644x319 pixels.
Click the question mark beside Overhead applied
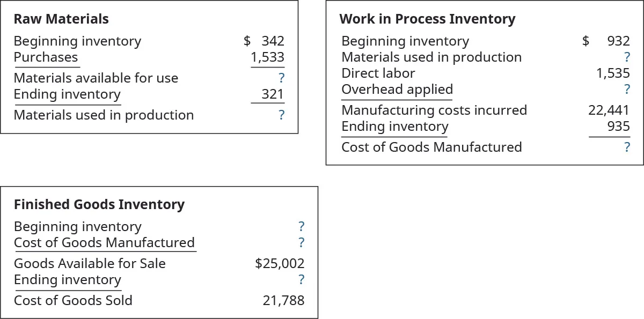point(627,90)
